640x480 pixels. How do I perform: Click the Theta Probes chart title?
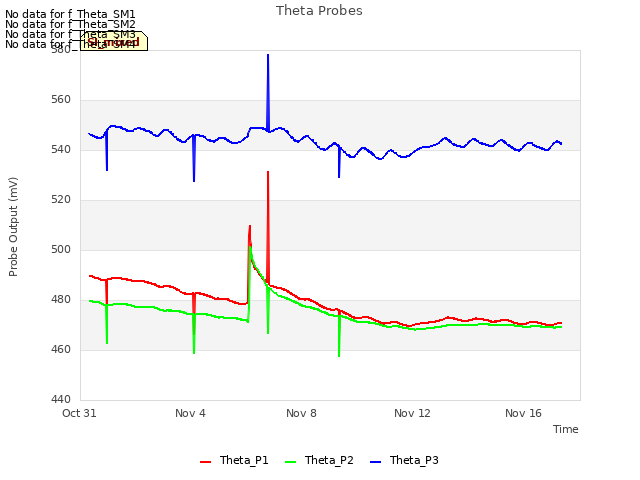point(319,11)
